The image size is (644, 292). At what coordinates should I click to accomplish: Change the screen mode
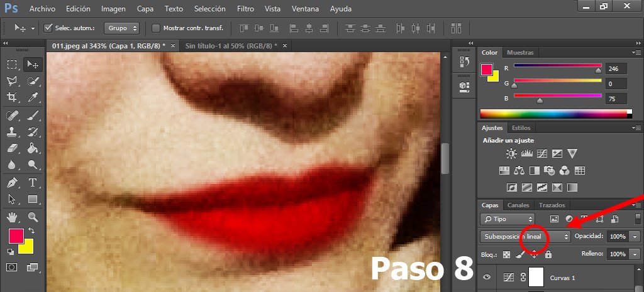[x=33, y=268]
